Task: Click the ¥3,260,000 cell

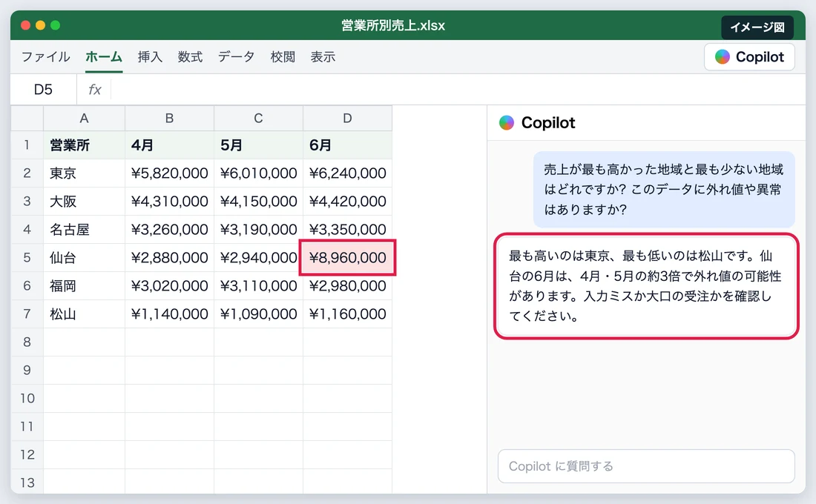Action: pyautogui.click(x=169, y=229)
